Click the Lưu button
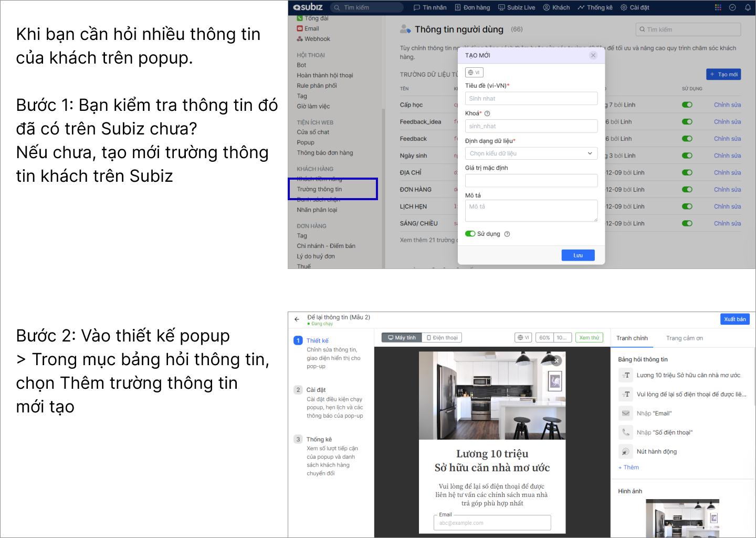Viewport: 756px width, 538px height. tap(577, 255)
